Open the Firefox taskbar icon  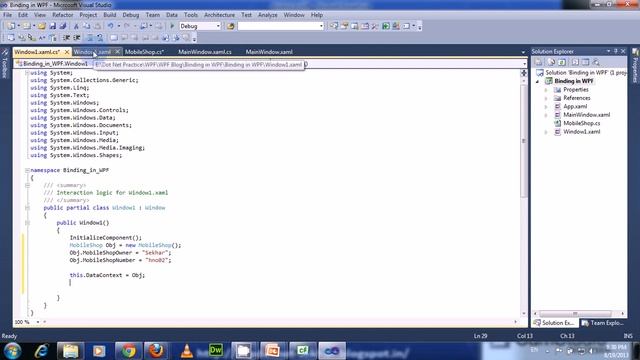tap(156, 351)
